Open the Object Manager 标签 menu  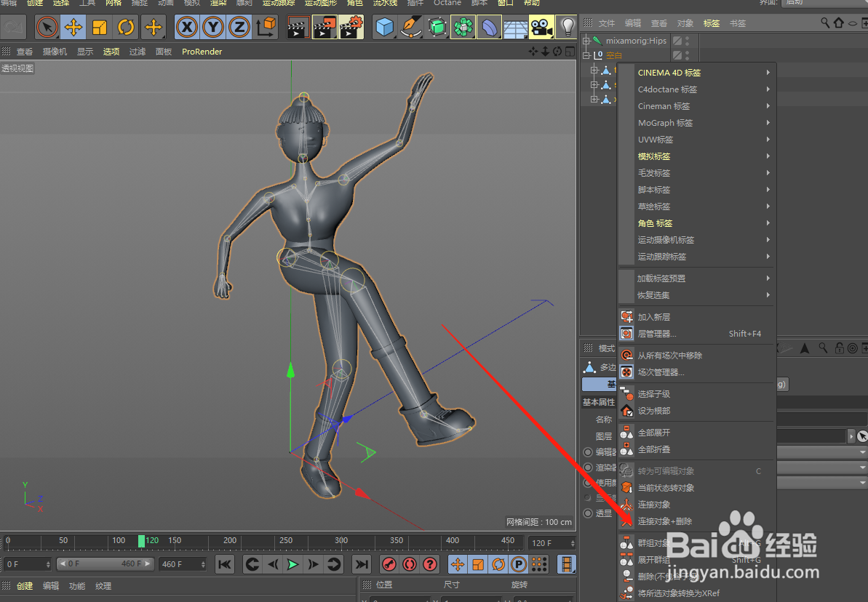click(x=712, y=23)
